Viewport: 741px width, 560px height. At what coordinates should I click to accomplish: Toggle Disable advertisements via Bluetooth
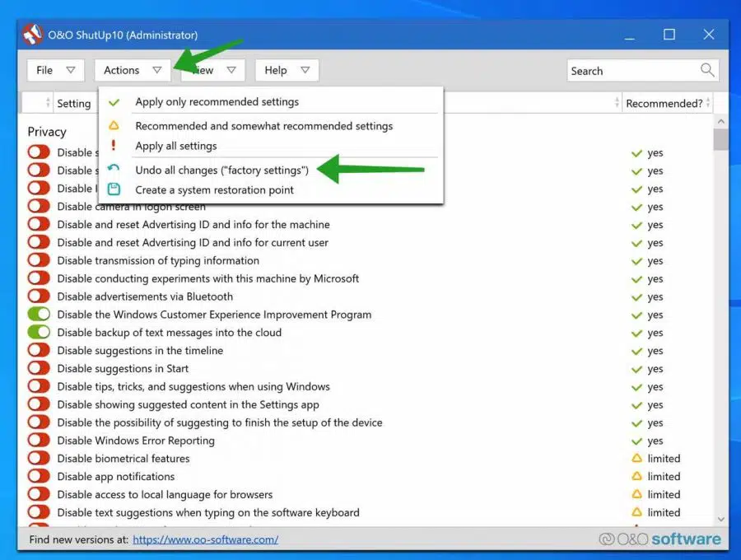click(39, 296)
